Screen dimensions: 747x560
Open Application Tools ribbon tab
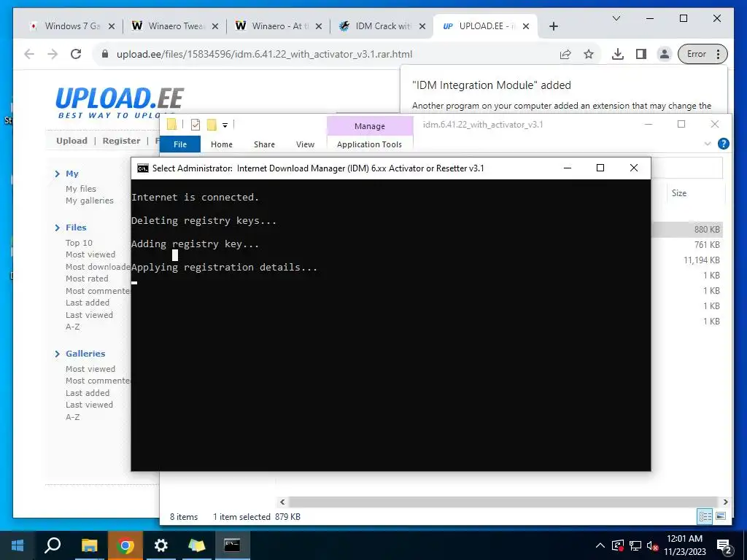[x=369, y=144]
